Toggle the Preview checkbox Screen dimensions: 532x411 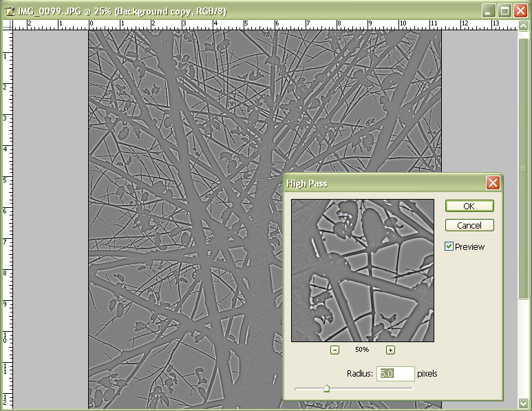[449, 246]
